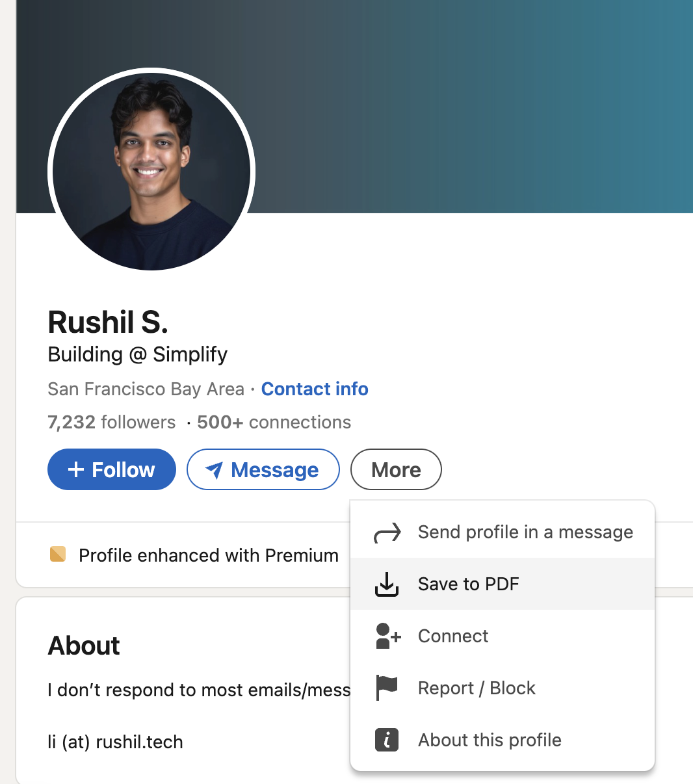Click the add-person icon beside Connect
Screen dimensions: 693x784
(x=388, y=636)
